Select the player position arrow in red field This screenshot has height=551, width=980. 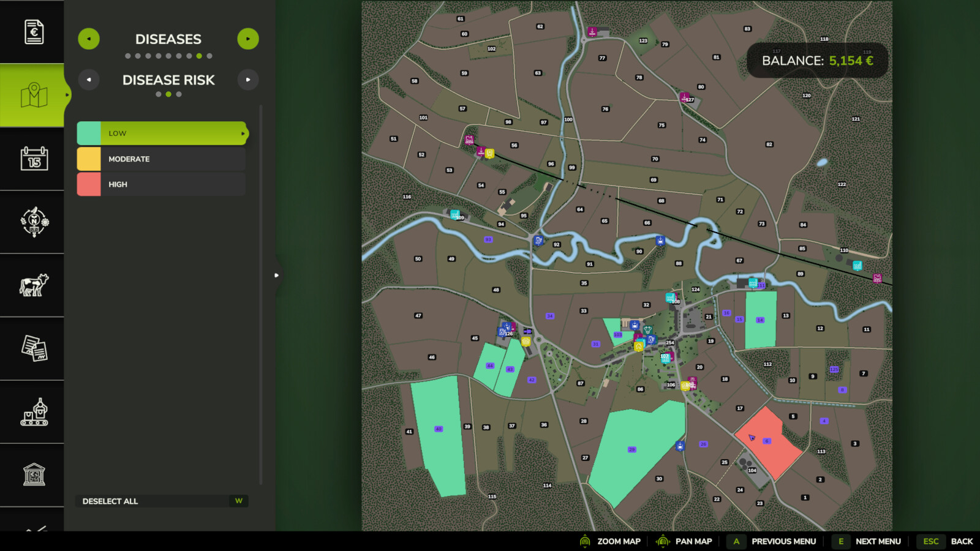click(x=752, y=438)
